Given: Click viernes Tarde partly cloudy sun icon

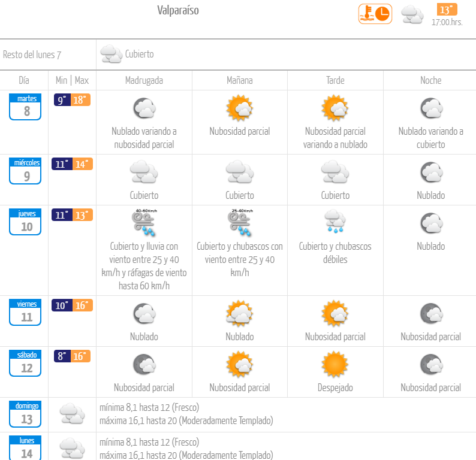Looking at the screenshot, I should point(335,313).
